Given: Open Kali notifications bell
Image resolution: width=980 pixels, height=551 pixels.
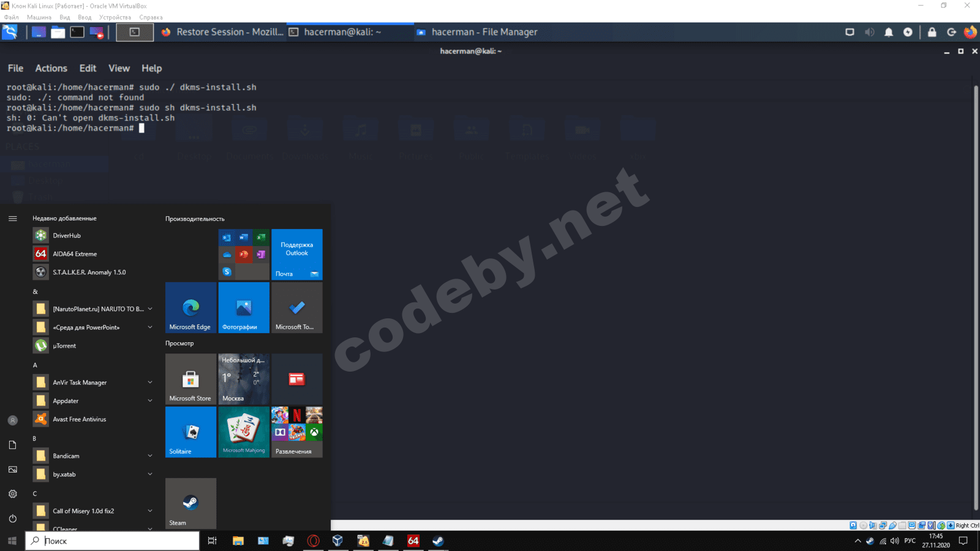Looking at the screenshot, I should tap(889, 32).
